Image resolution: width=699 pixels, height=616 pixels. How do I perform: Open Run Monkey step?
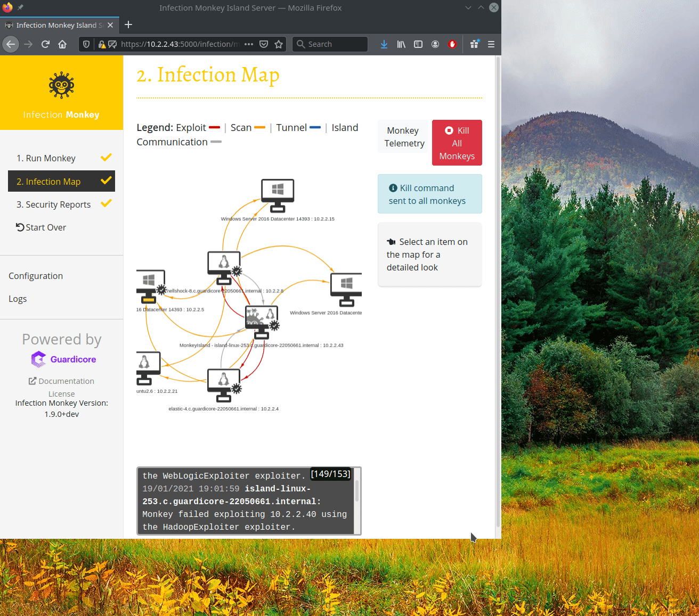pos(62,158)
